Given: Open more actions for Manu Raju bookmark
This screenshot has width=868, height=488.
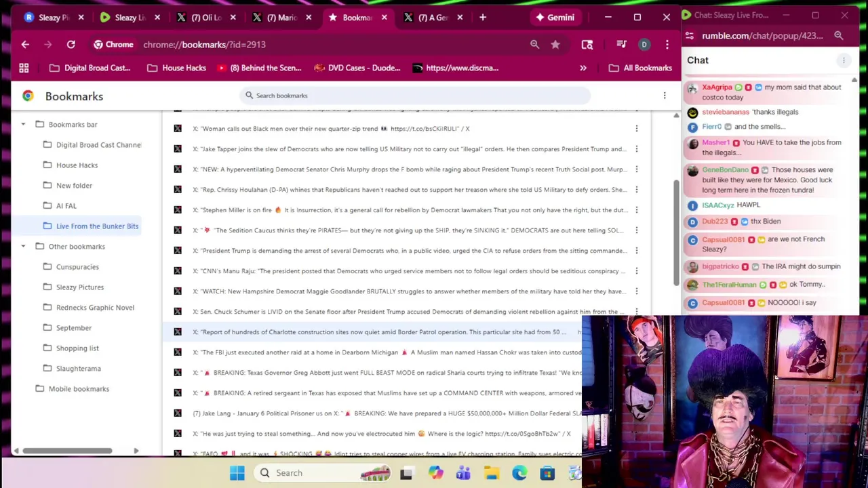Looking at the screenshot, I should pos(637,271).
